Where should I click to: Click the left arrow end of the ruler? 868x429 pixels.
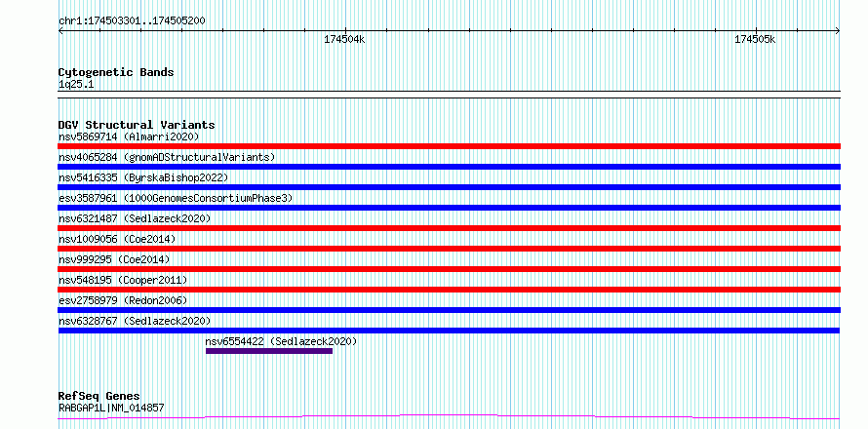pos(60,31)
